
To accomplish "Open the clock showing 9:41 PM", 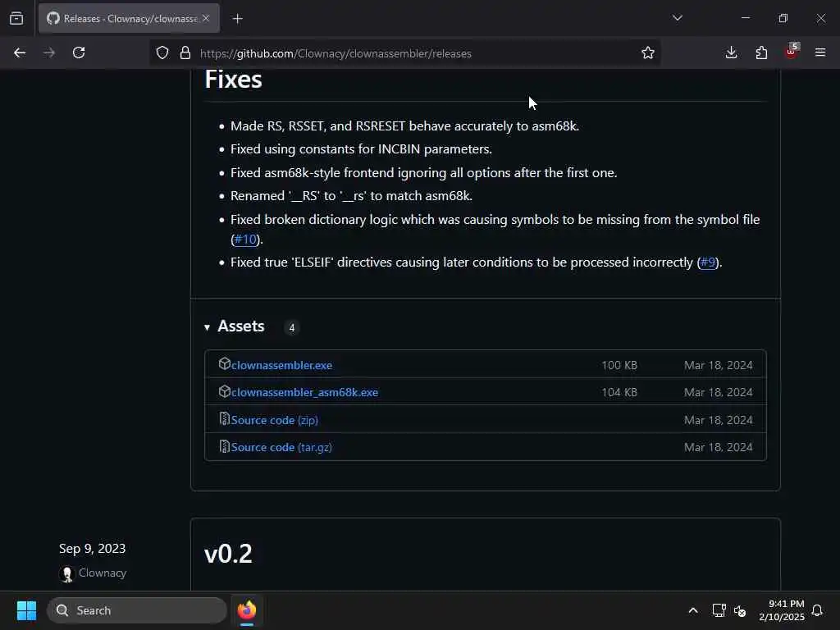I will point(782,610).
